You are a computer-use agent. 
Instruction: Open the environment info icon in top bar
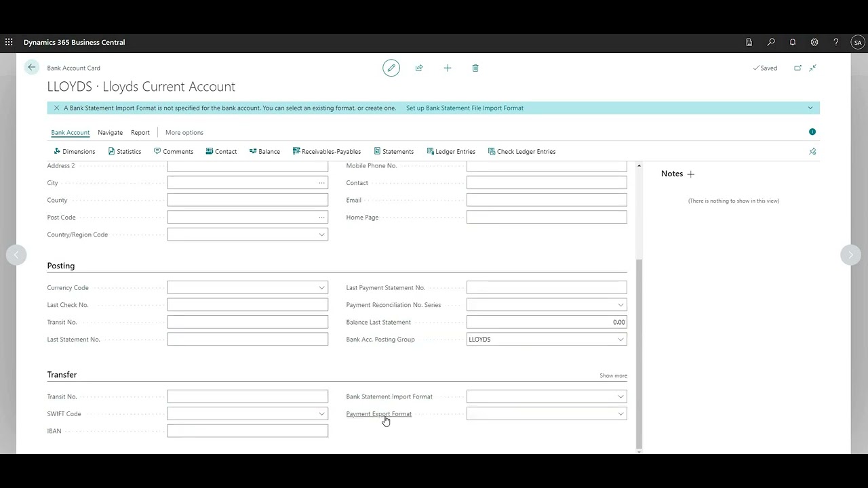tap(749, 42)
